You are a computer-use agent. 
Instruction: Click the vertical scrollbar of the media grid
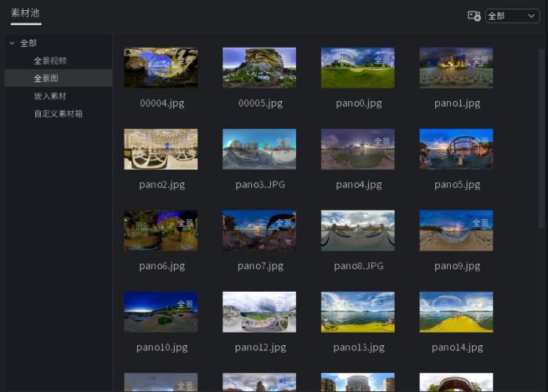tap(542, 139)
